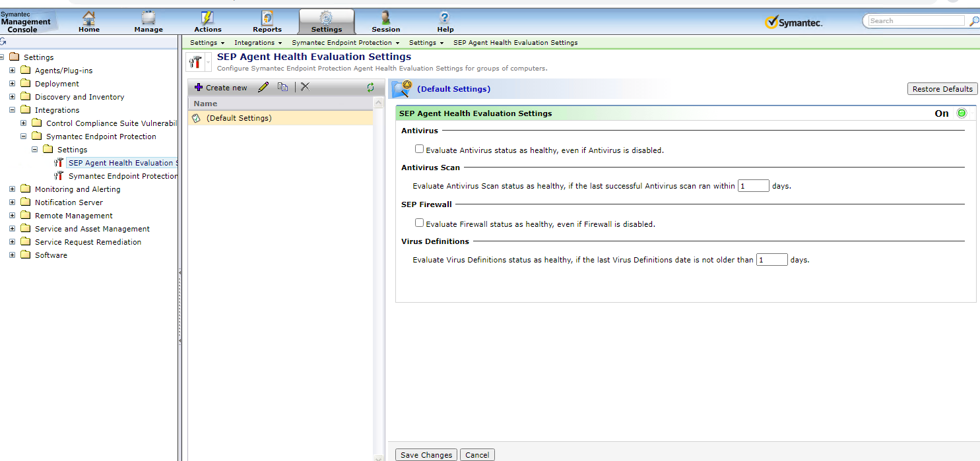Click the Session menu label
Image resolution: width=980 pixels, height=461 pixels.
pos(386,30)
